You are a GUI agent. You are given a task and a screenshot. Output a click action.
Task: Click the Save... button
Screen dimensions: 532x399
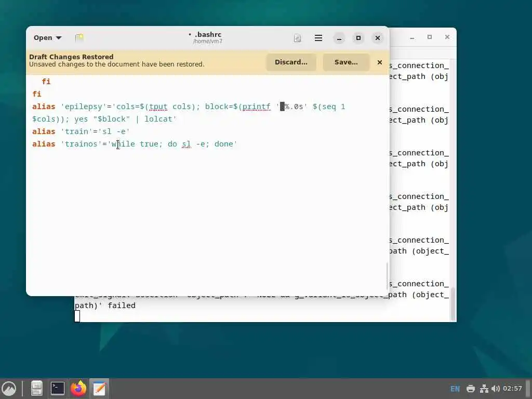coord(346,62)
